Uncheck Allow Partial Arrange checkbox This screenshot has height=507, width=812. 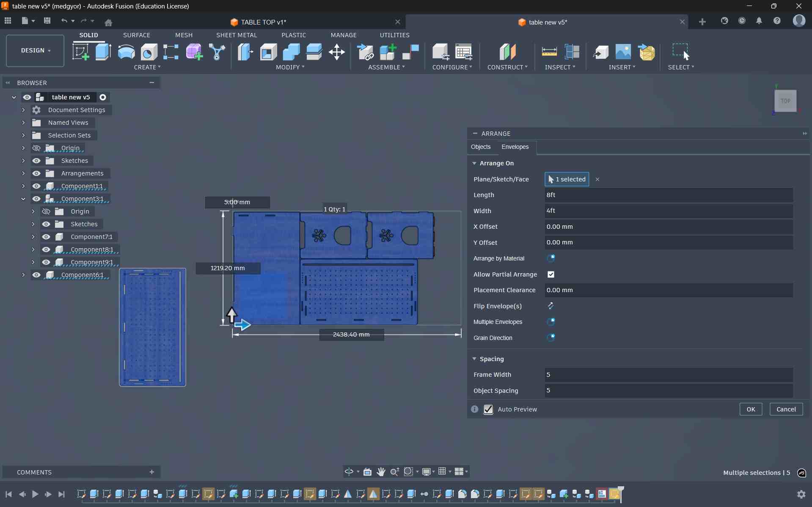pyautogui.click(x=551, y=274)
